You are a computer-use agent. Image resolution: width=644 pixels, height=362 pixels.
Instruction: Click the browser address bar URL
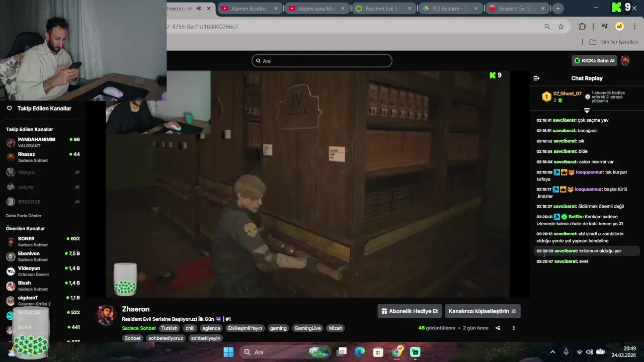click(x=203, y=27)
